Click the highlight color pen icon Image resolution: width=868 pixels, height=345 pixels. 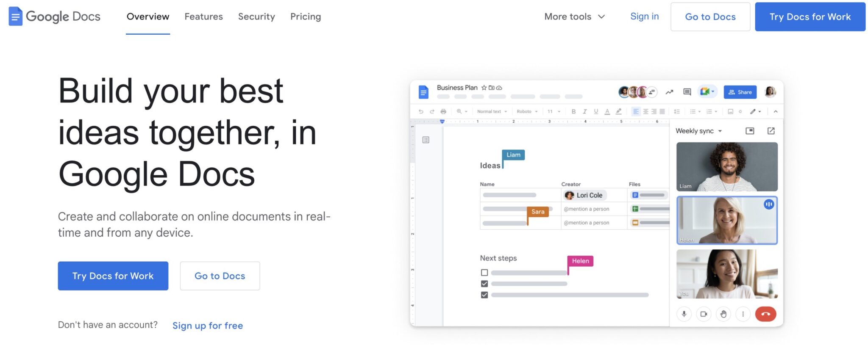pos(619,112)
